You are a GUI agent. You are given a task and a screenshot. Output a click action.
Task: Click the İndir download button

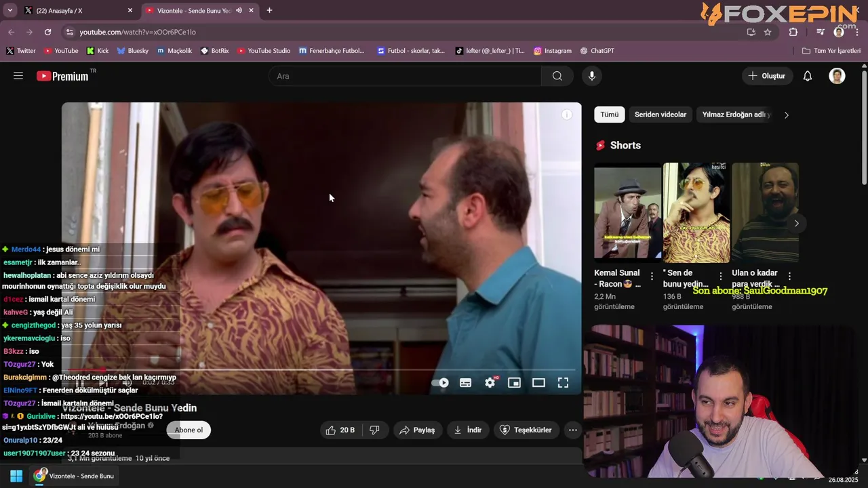click(x=468, y=430)
